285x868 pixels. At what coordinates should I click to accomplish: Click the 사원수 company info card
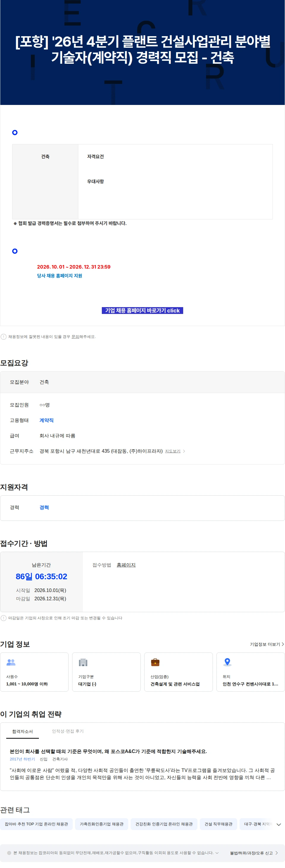[34, 672]
